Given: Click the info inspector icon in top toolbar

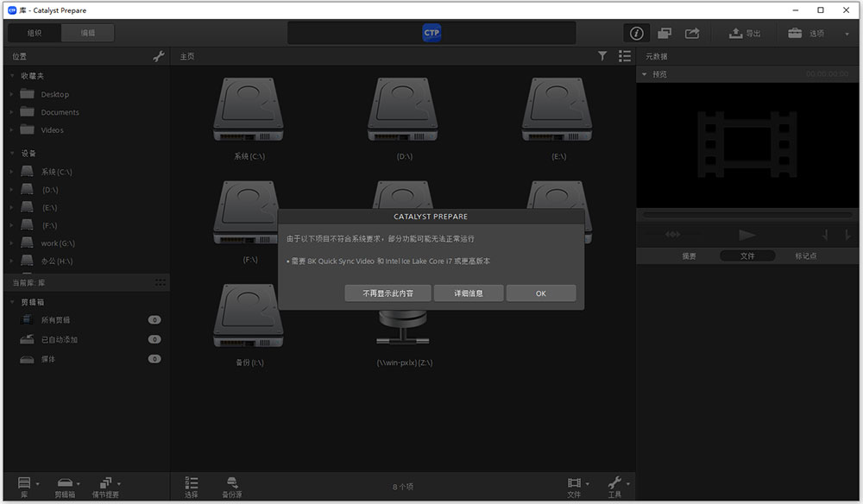Looking at the screenshot, I should pyautogui.click(x=636, y=34).
